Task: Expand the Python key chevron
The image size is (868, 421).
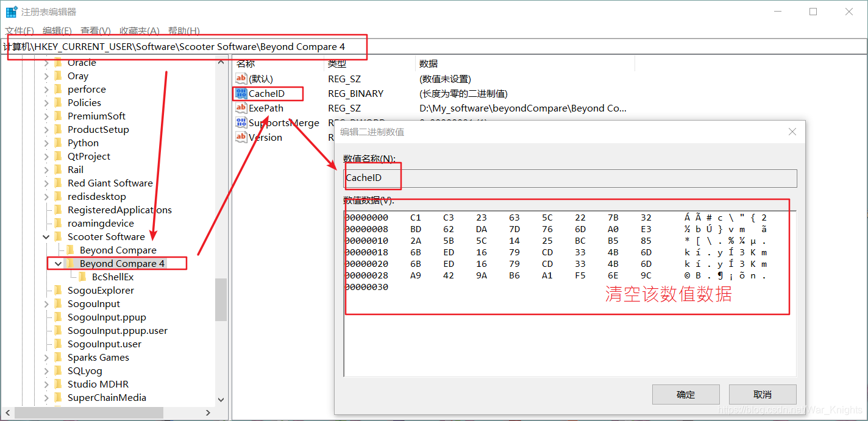Action: pyautogui.click(x=46, y=143)
